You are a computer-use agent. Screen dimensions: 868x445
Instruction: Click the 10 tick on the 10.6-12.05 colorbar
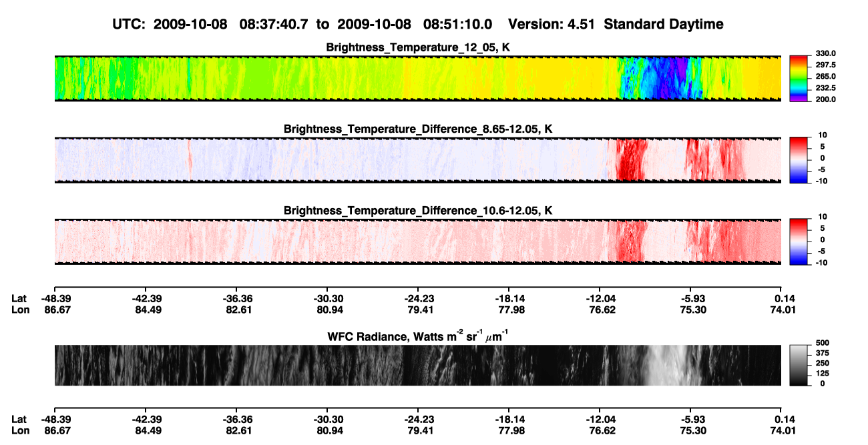pyautogui.click(x=823, y=217)
